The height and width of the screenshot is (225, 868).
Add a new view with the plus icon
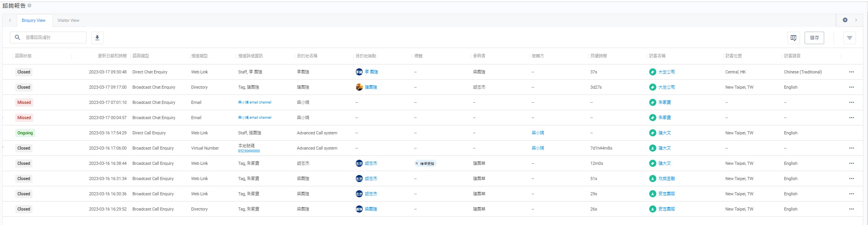(x=845, y=20)
